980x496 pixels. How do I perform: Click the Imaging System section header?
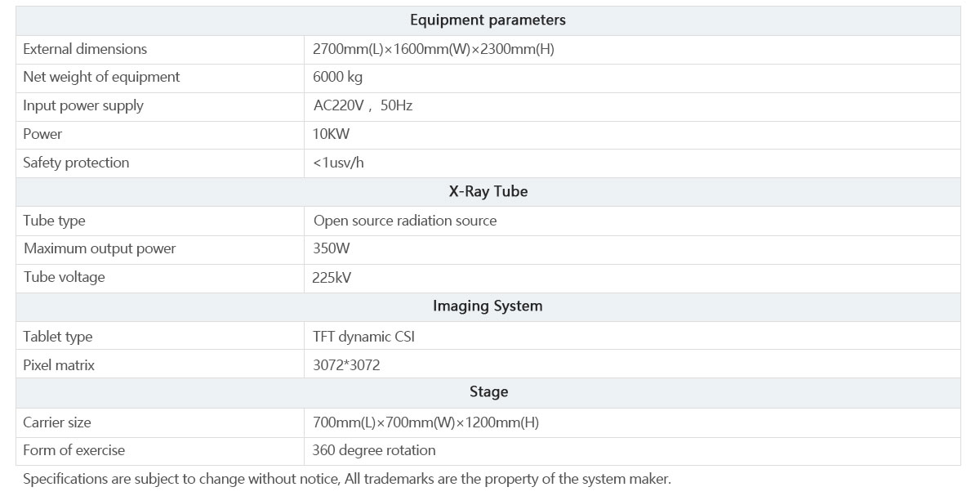tap(488, 306)
